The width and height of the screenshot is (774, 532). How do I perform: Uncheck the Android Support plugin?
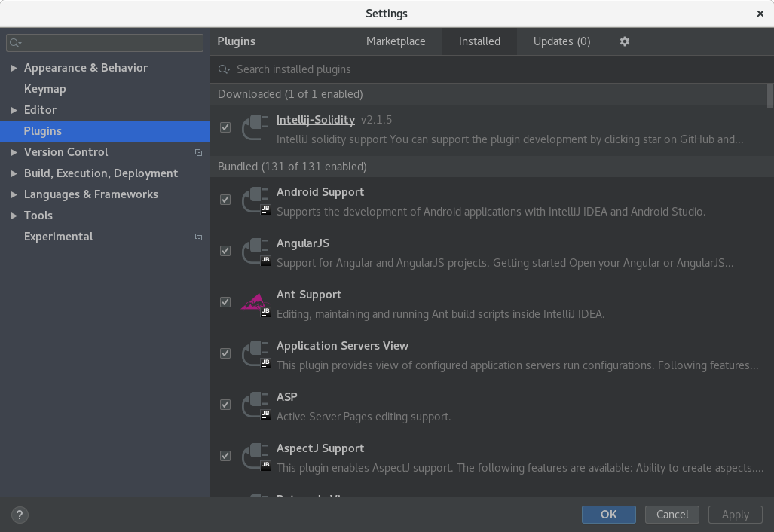tap(225, 200)
